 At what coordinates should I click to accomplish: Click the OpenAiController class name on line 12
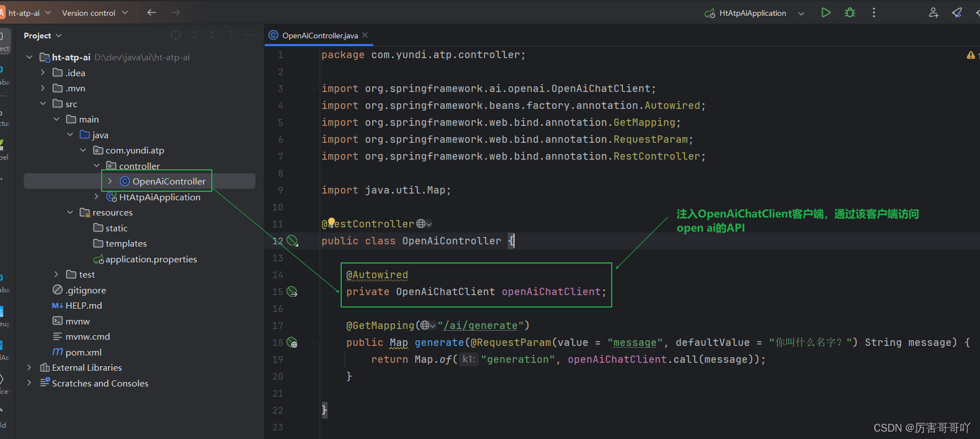coord(451,241)
